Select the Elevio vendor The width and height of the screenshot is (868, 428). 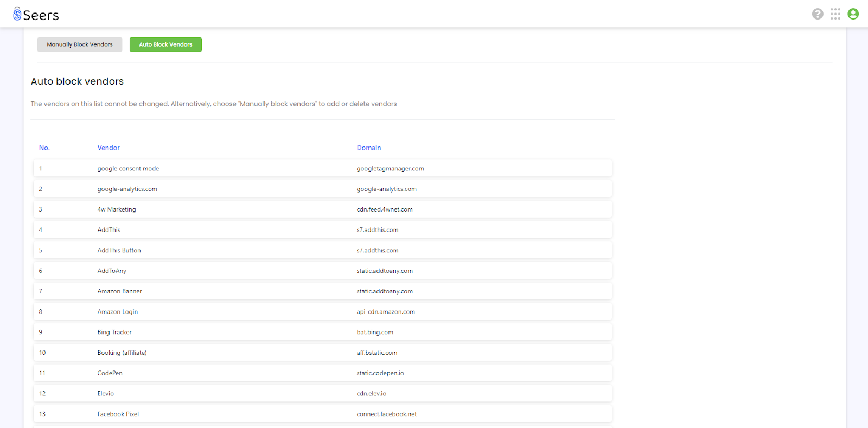point(106,394)
